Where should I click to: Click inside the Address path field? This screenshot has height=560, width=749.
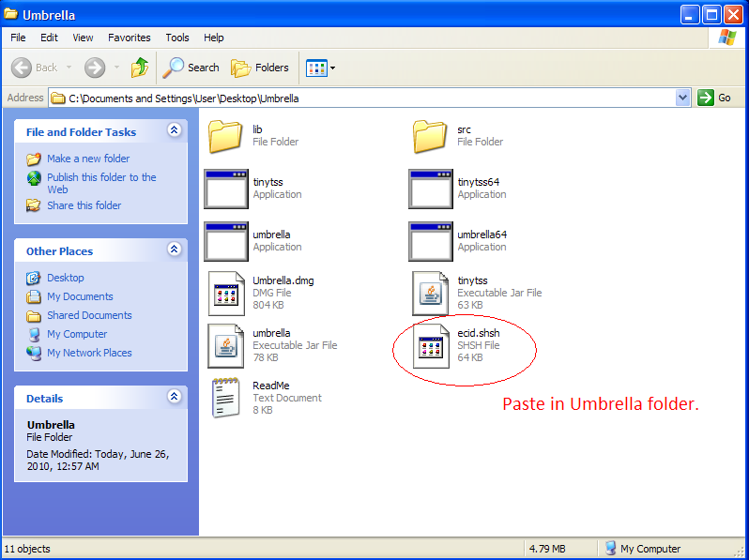click(x=375, y=98)
